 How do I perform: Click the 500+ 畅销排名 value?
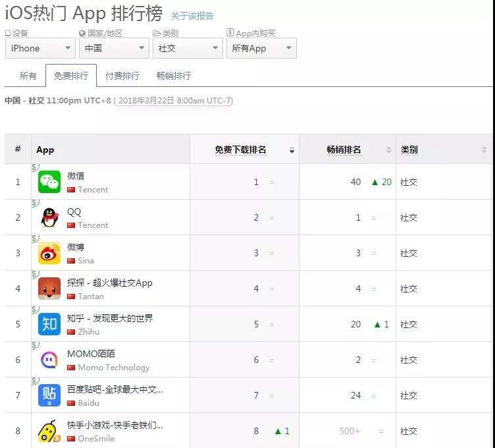pyautogui.click(x=350, y=432)
